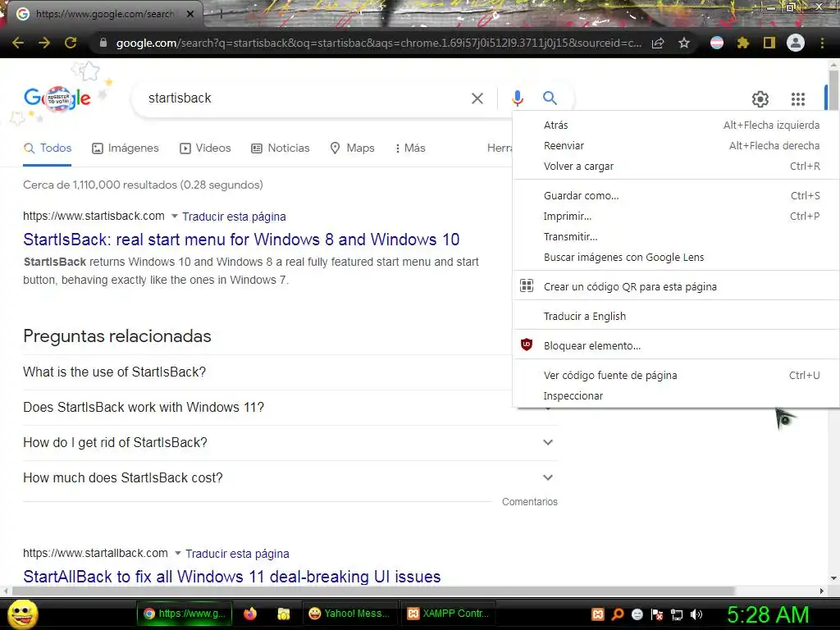Click Traducir esta página for startallback.com

coord(237,554)
